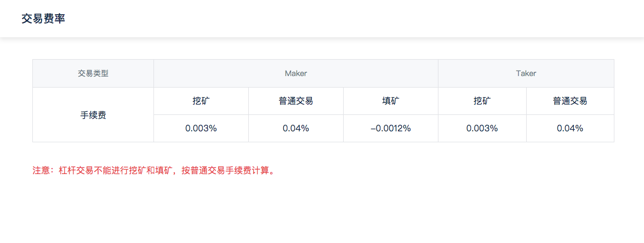Screen dimensions: 644x243
Task: Click the -0.0012% 填矿 fee value
Action: tap(391, 129)
